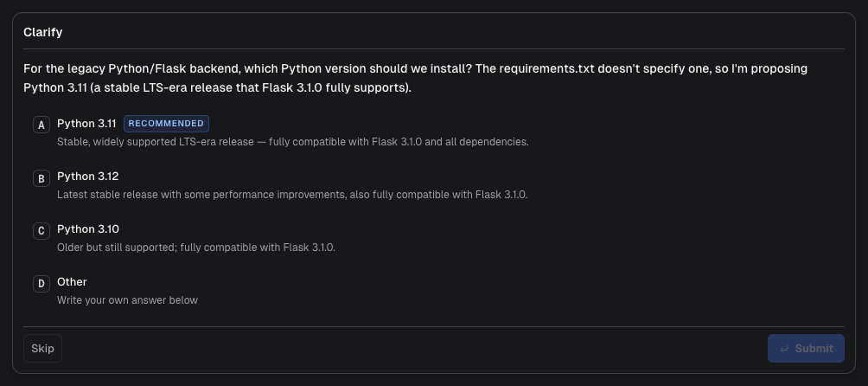Skip this clarifying question
Screen dimensions: 868x386
point(42,348)
